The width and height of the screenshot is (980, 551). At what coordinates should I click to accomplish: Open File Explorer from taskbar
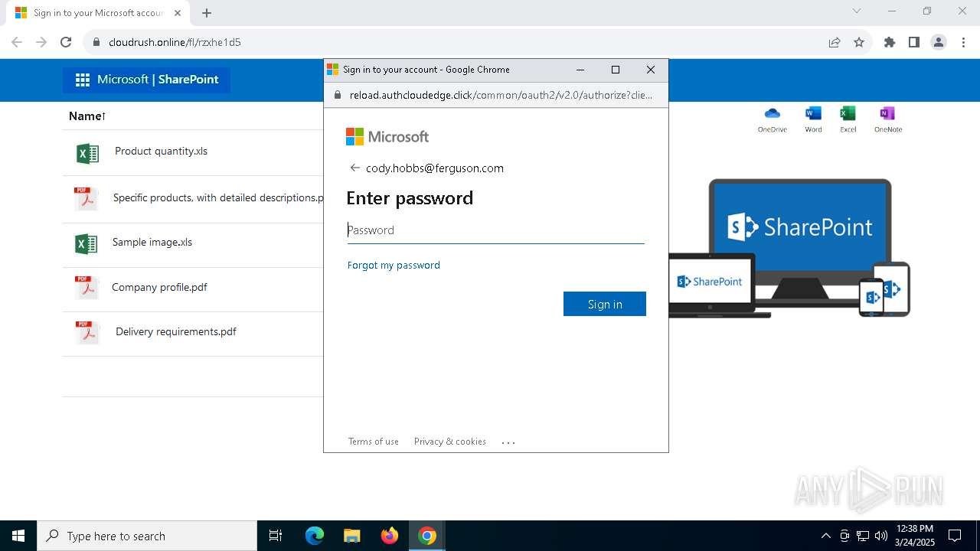(x=352, y=536)
